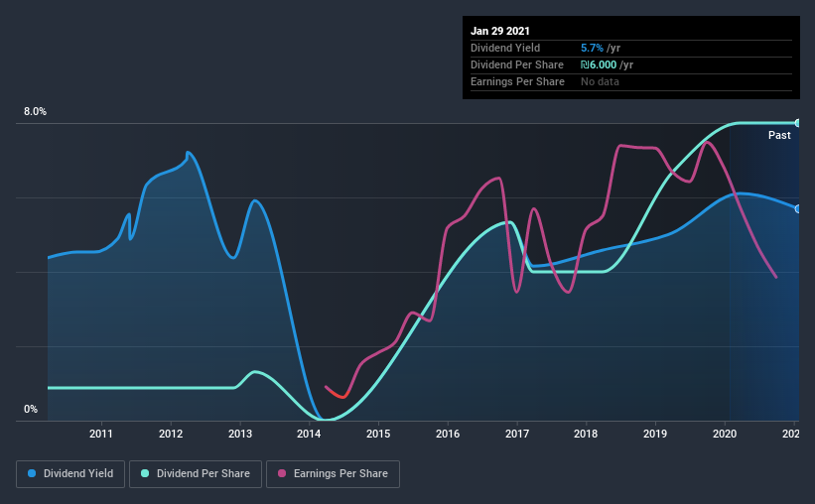Select the 2015 x-axis label
This screenshot has width=815, height=504.
point(378,434)
